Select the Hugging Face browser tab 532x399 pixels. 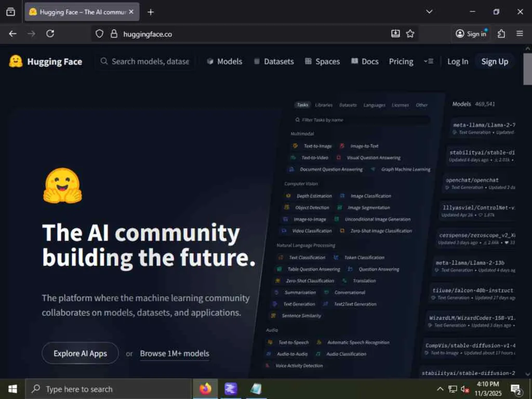(x=82, y=12)
